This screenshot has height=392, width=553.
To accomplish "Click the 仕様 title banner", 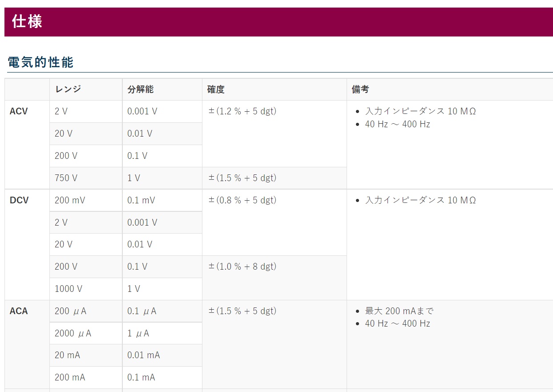I will [x=27, y=22].
